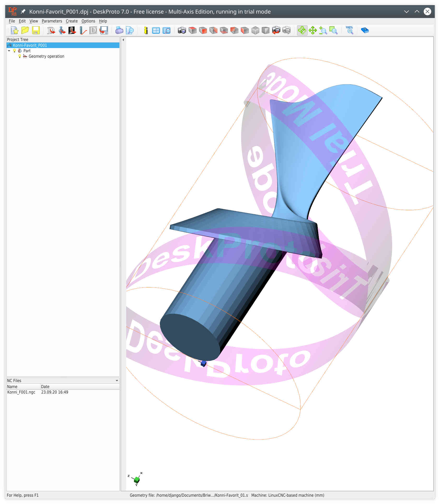Open print preview with the magnifier page icon
The width and height of the screenshot is (440, 504).
130,31
